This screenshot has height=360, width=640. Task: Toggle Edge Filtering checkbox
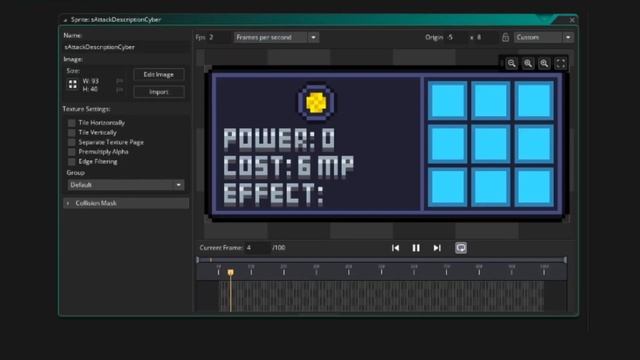pyautogui.click(x=72, y=162)
